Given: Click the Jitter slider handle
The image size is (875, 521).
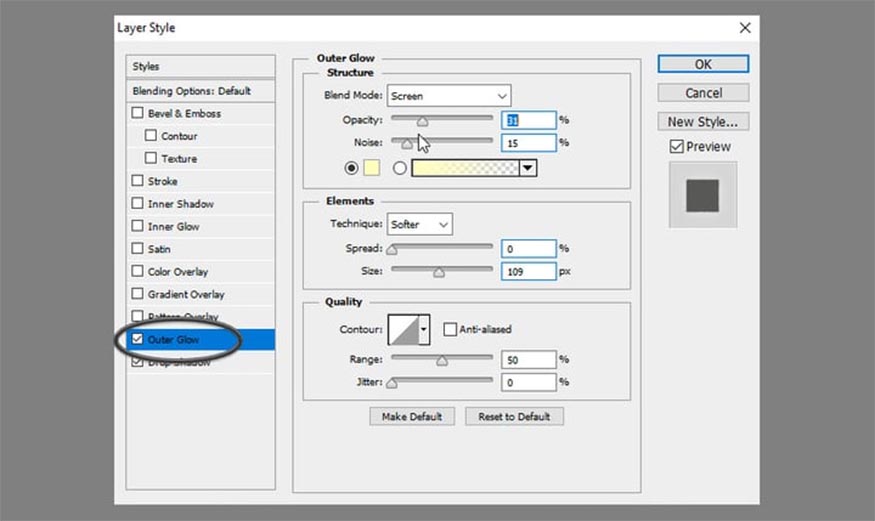Looking at the screenshot, I should pos(392,383).
